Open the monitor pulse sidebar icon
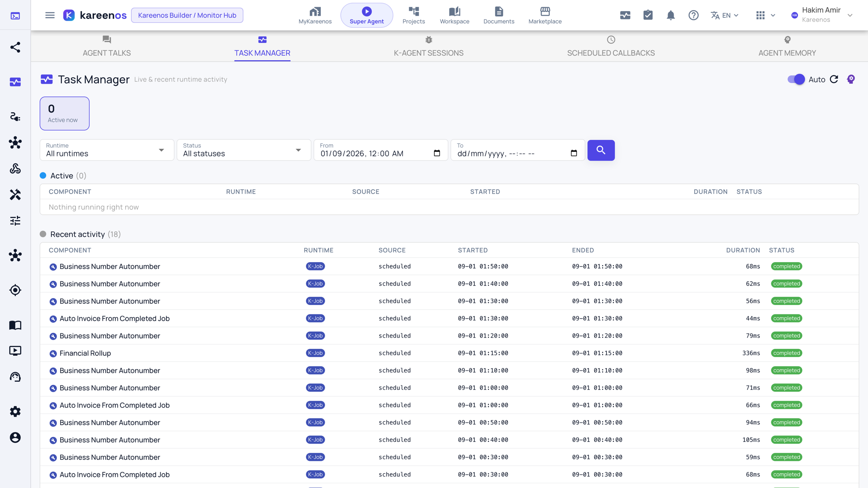Viewport: 868px width, 488px height. [x=15, y=82]
